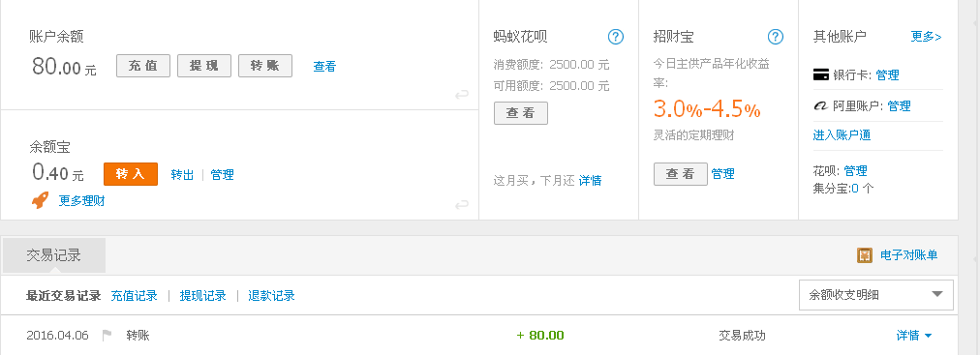Click the 电子对账单 statement icon
Viewport: 980px width, 355px height.
coord(865,255)
